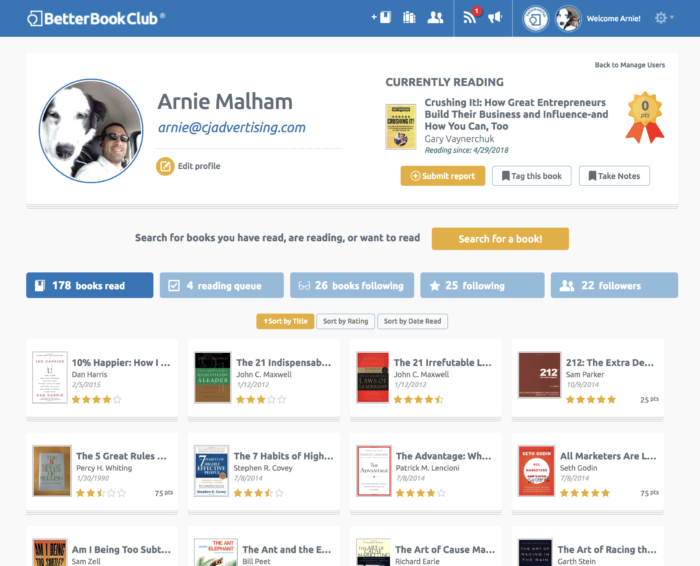Click the Submit report button
The image size is (700, 566).
coord(443,176)
